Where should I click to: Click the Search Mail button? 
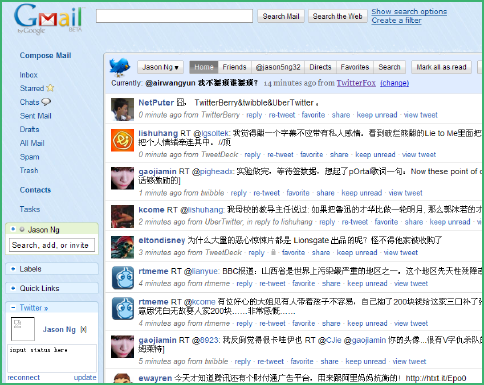(x=281, y=16)
